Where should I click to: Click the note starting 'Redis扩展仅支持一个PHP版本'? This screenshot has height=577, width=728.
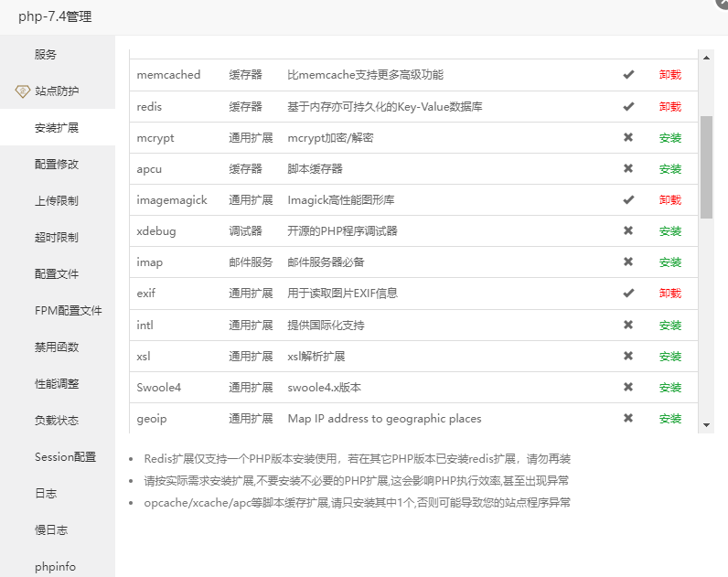[x=357, y=459]
